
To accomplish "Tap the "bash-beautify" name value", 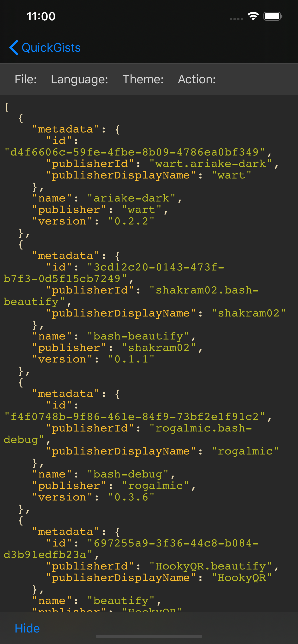I will click(x=138, y=336).
